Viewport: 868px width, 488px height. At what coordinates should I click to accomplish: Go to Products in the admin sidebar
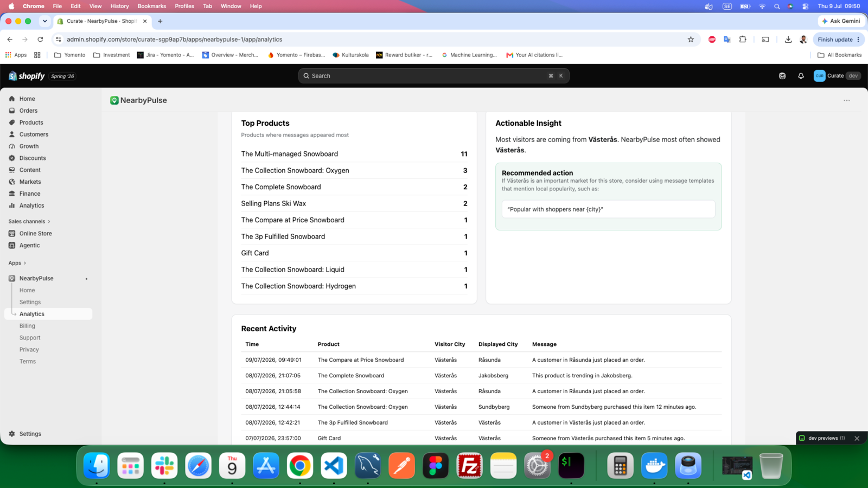coord(31,123)
